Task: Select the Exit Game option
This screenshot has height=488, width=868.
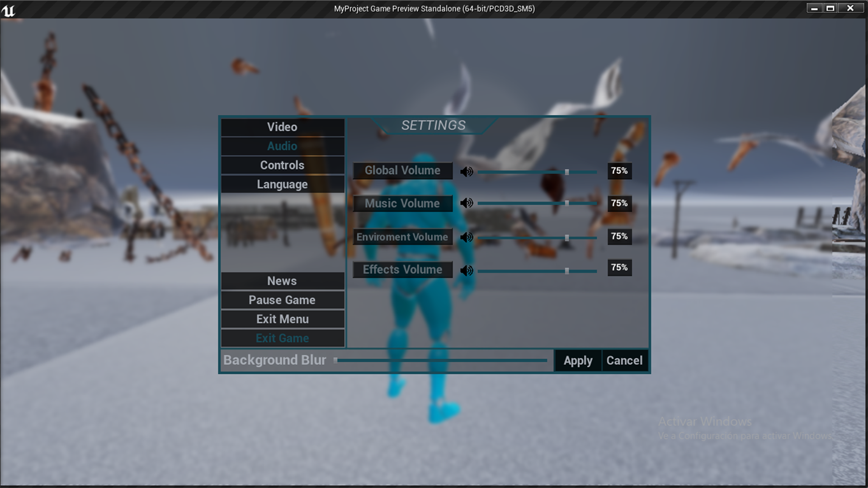Action: (x=282, y=338)
